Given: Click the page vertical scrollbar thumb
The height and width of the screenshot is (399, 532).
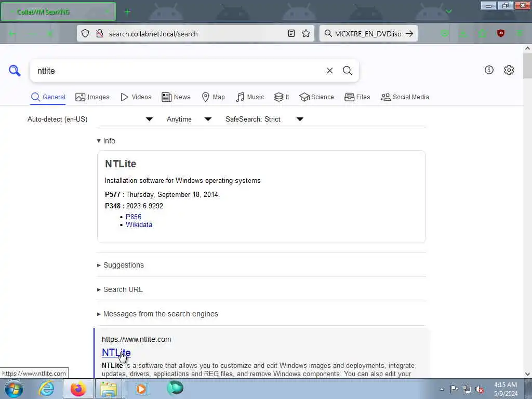Looking at the screenshot, I should pos(527,66).
